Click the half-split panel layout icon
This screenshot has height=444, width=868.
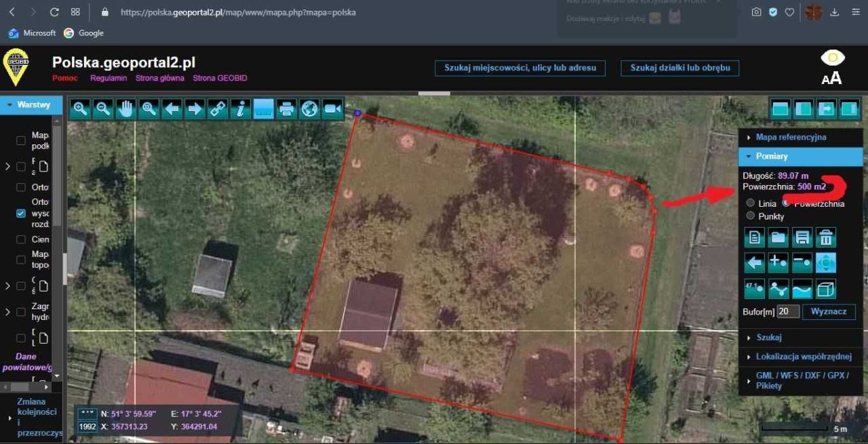point(804,108)
